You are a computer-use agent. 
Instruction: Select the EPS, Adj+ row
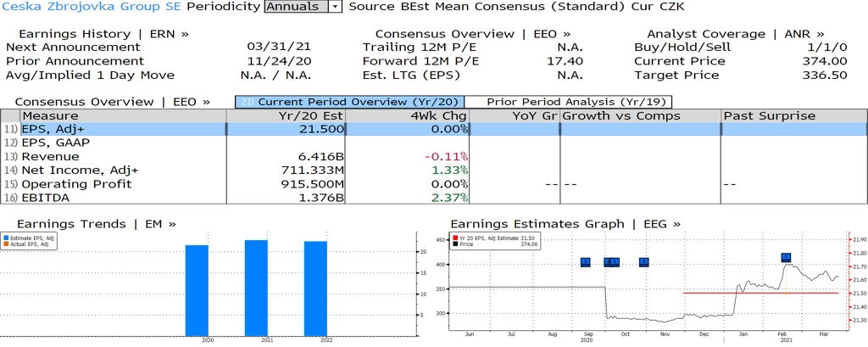pyautogui.click(x=434, y=129)
